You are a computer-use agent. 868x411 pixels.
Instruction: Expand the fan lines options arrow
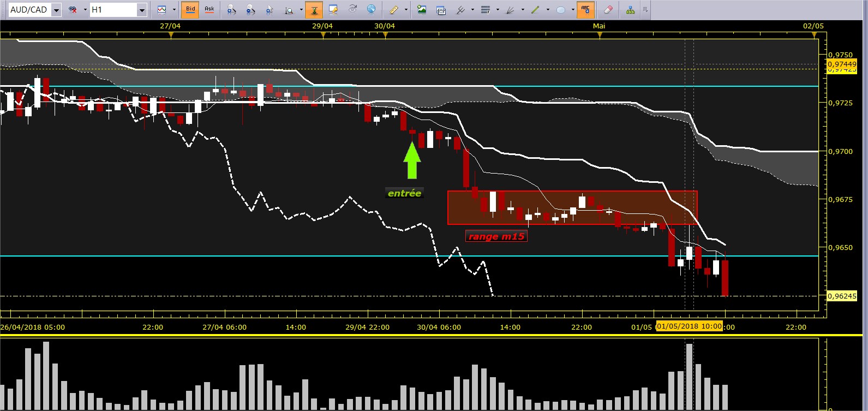click(523, 10)
